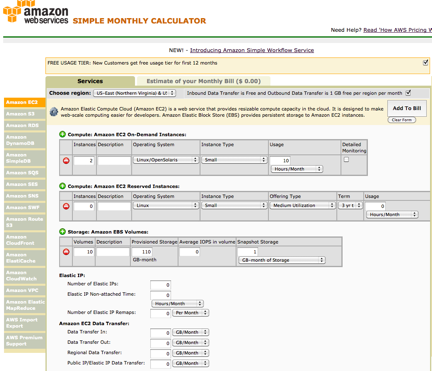Select Amazon EC2 in the sidebar
Screen dimensions: 432x371
point(25,102)
